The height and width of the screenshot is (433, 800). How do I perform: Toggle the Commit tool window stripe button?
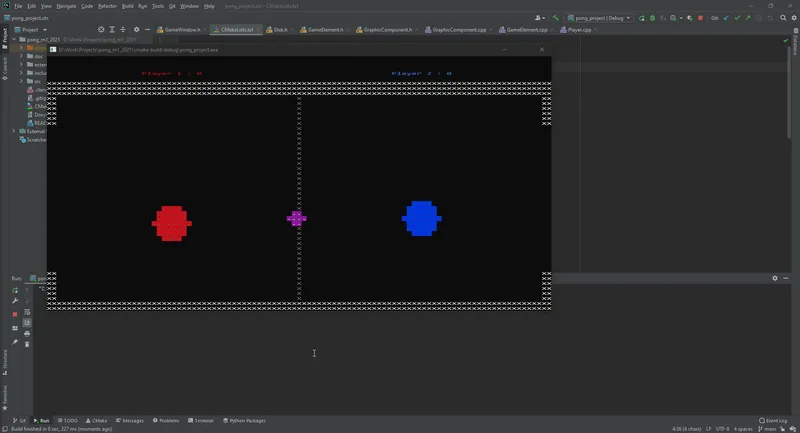tap(5, 69)
